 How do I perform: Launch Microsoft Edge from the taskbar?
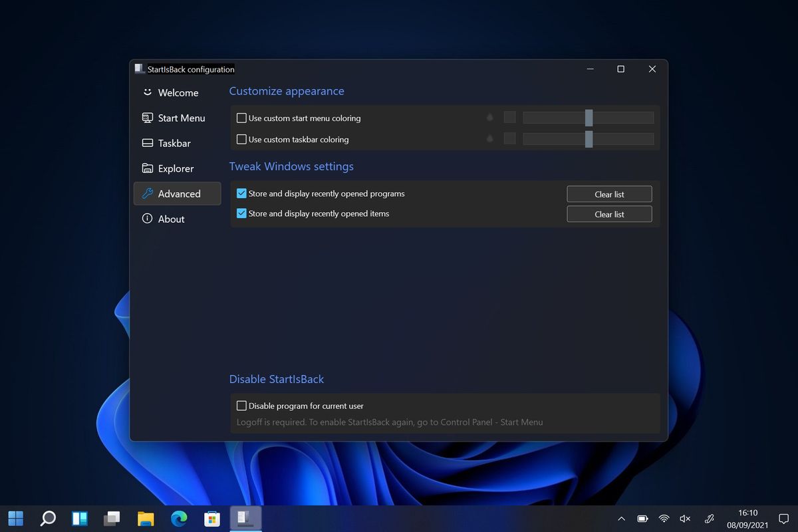pyautogui.click(x=178, y=518)
